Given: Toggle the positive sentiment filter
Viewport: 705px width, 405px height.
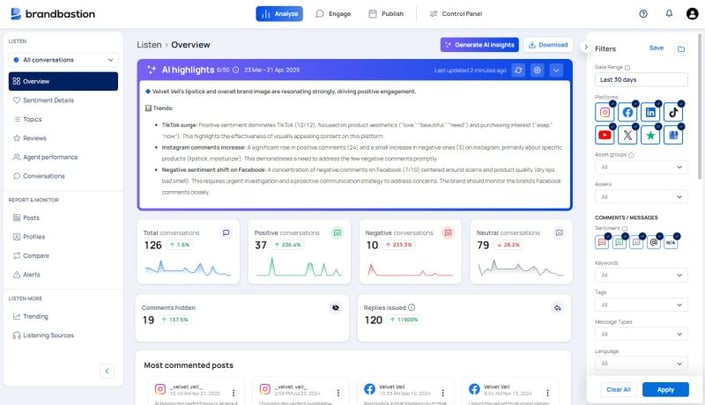Looking at the screenshot, I should click(x=619, y=242).
